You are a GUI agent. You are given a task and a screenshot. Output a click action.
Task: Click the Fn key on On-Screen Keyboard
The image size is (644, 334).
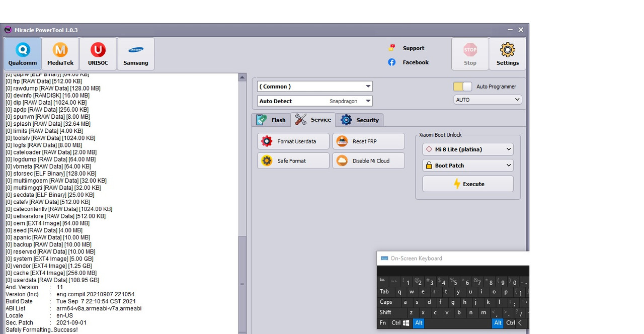(383, 323)
